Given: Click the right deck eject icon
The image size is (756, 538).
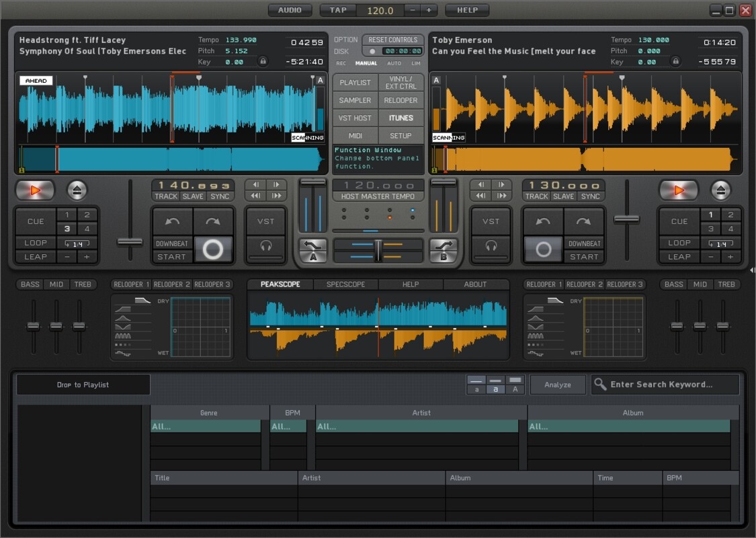Looking at the screenshot, I should click(x=720, y=190).
